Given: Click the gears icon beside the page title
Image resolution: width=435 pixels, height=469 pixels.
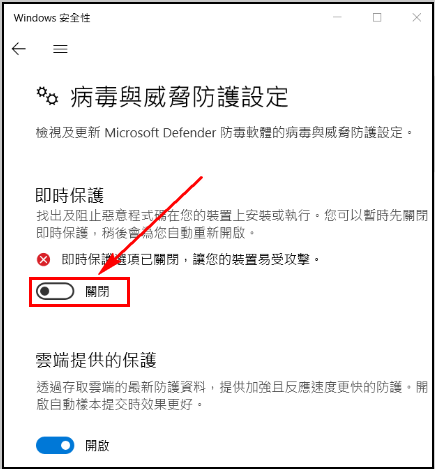Looking at the screenshot, I should [x=47, y=96].
